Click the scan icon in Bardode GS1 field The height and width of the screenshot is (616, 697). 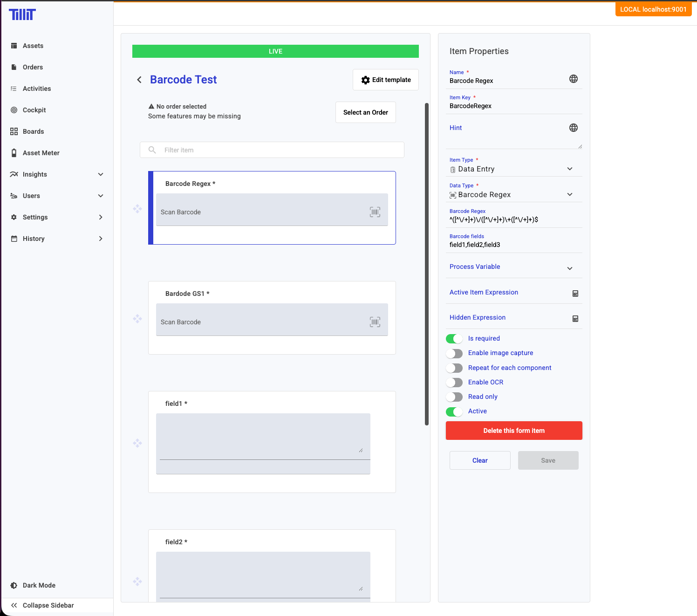coord(375,322)
